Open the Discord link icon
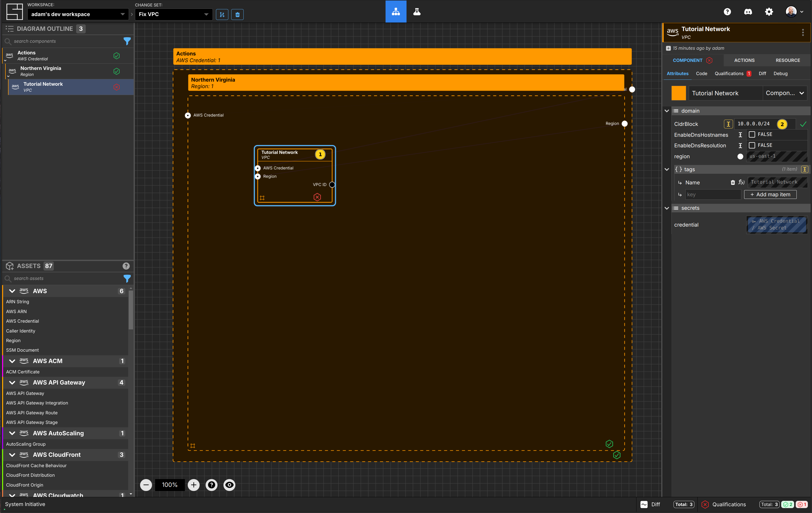Image resolution: width=812 pixels, height=513 pixels. pos(748,12)
